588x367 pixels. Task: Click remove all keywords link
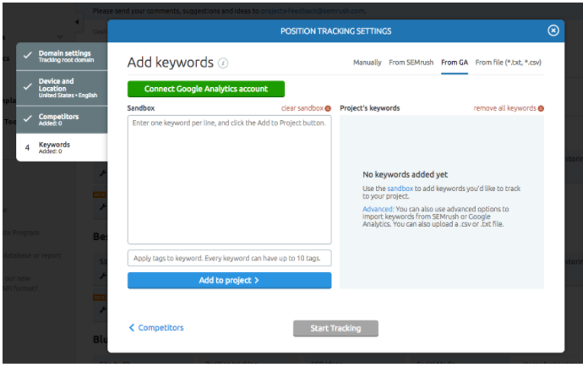(x=504, y=108)
